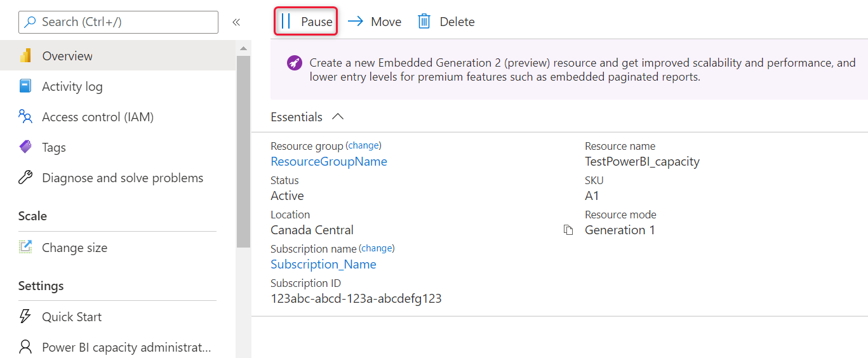Viewport: 868px width, 358px height.
Task: Click the Quick Start lightning icon
Action: pyautogui.click(x=25, y=317)
